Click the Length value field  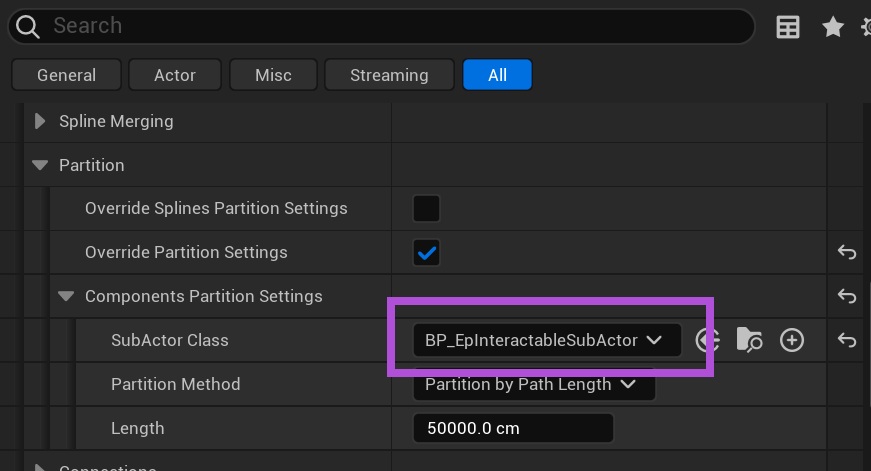click(x=512, y=428)
